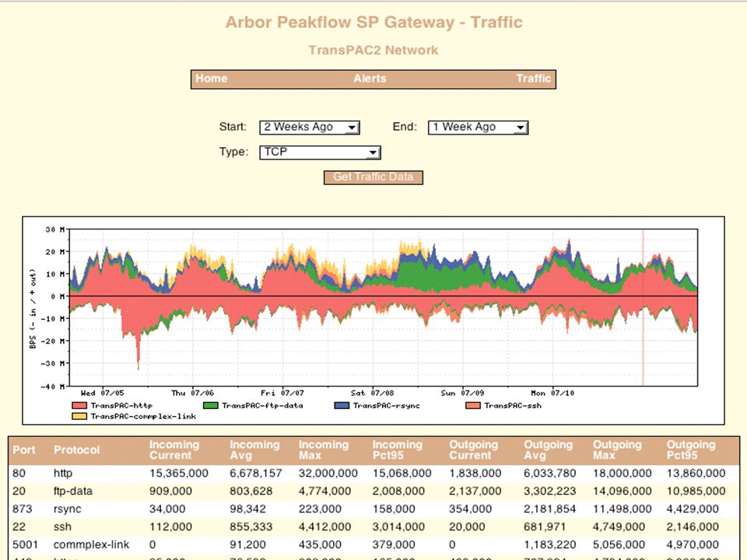
Task: Click the Outgoing Avg column header
Action: coord(549,450)
